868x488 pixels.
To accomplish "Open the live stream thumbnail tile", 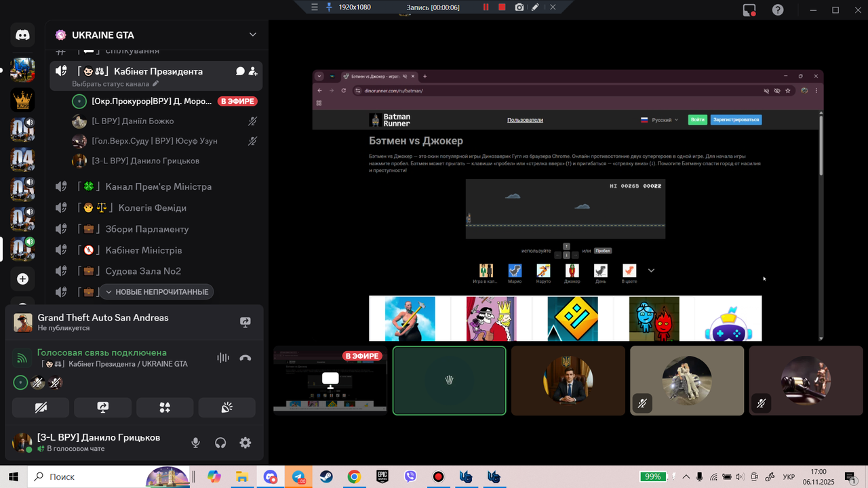I will (330, 380).
